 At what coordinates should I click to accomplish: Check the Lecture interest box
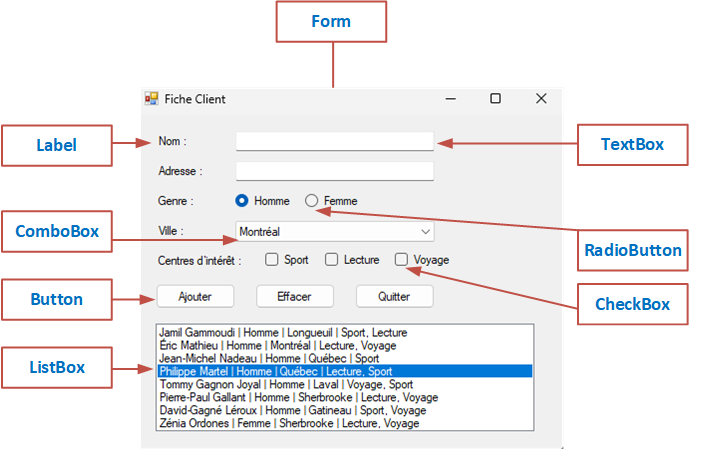click(332, 260)
